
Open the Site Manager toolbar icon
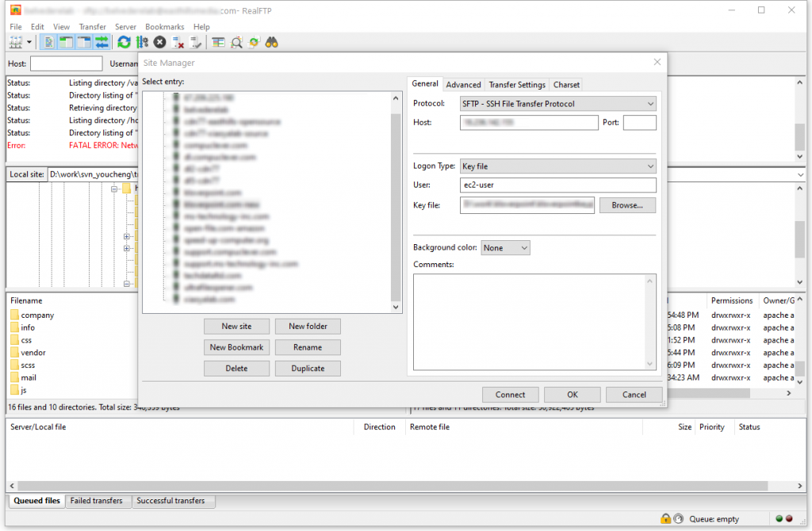click(x=16, y=42)
